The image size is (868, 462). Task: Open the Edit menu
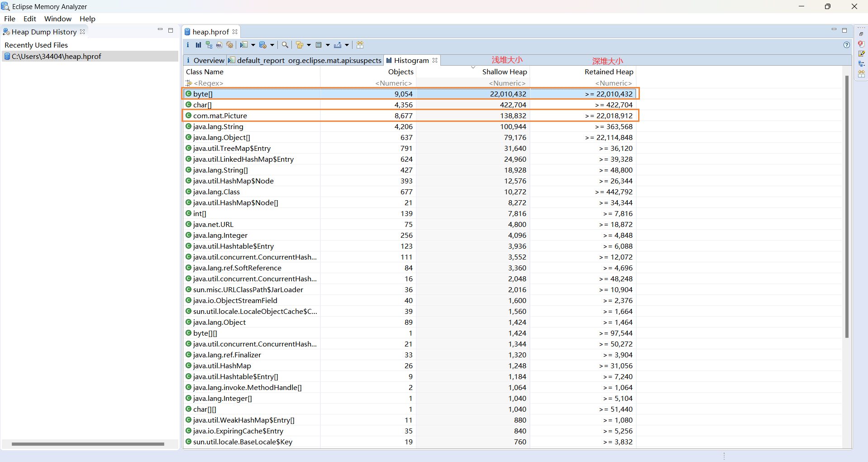(30, 19)
